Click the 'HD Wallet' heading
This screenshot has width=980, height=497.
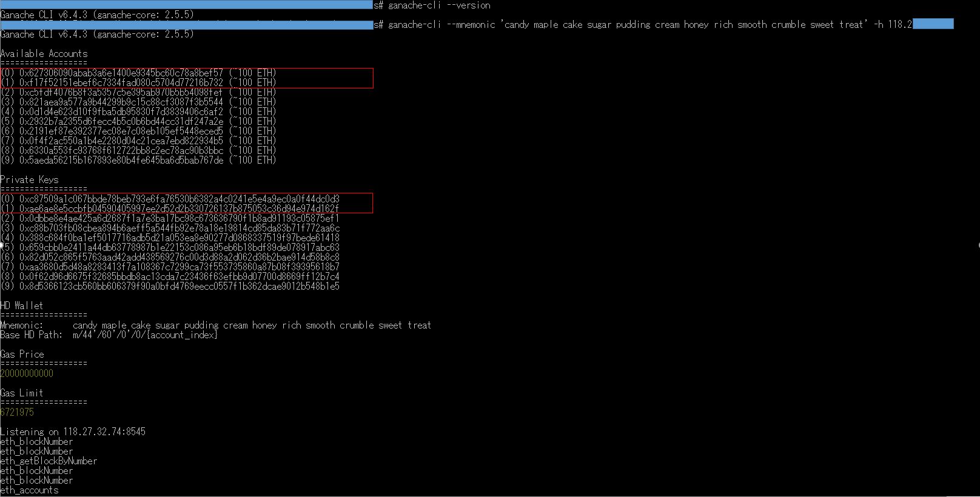(x=22, y=306)
